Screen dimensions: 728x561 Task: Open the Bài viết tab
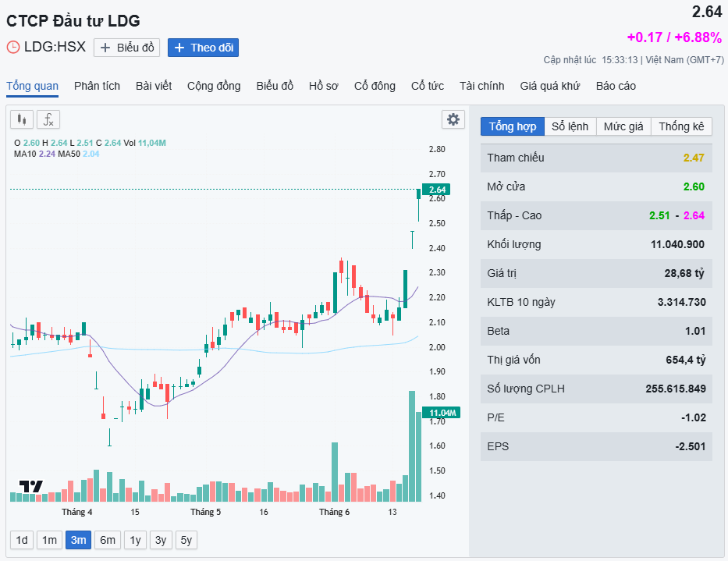(x=154, y=86)
